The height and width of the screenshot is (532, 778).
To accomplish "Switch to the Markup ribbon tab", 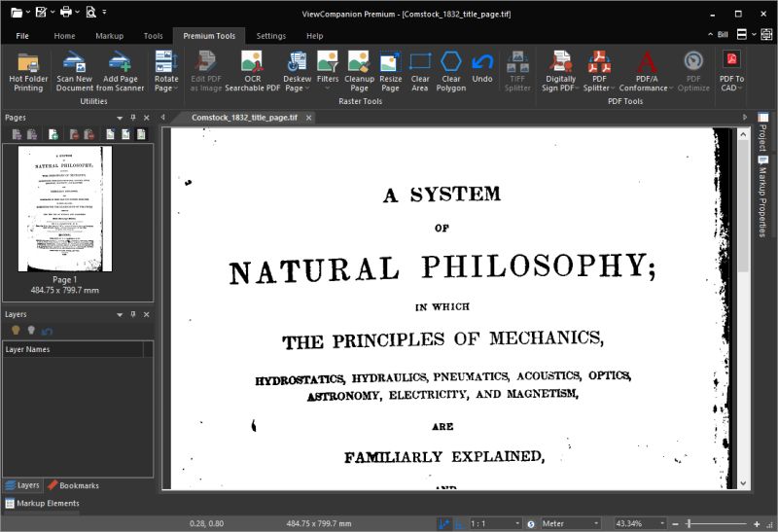I will pos(109,36).
